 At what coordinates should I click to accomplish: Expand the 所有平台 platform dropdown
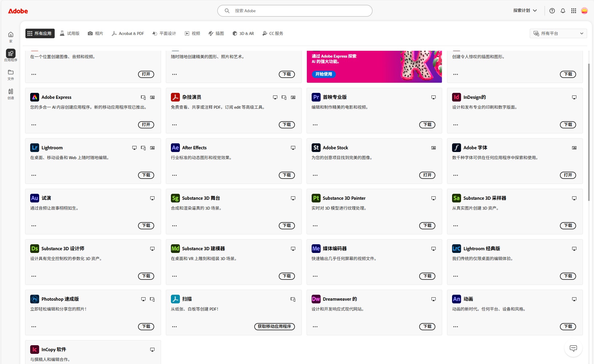[x=558, y=33]
